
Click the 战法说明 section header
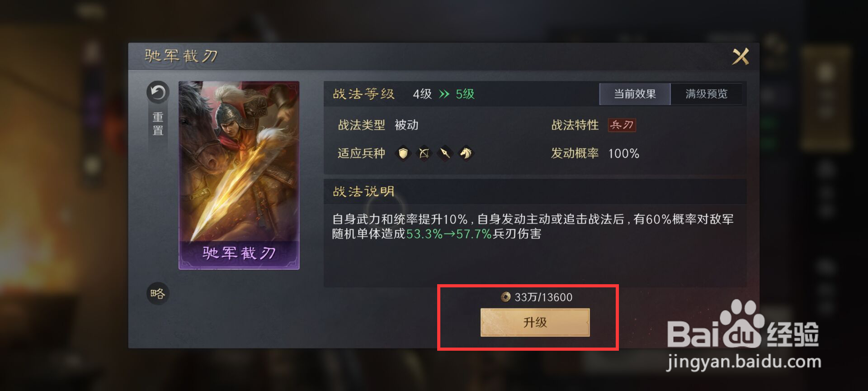[x=364, y=191]
